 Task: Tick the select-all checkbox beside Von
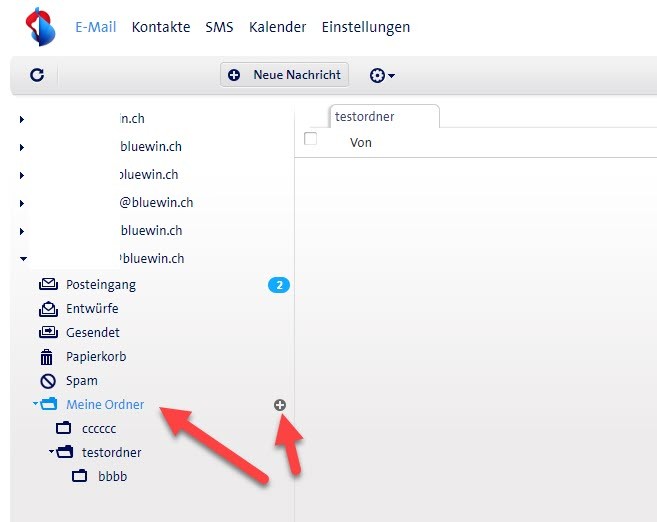[311, 139]
